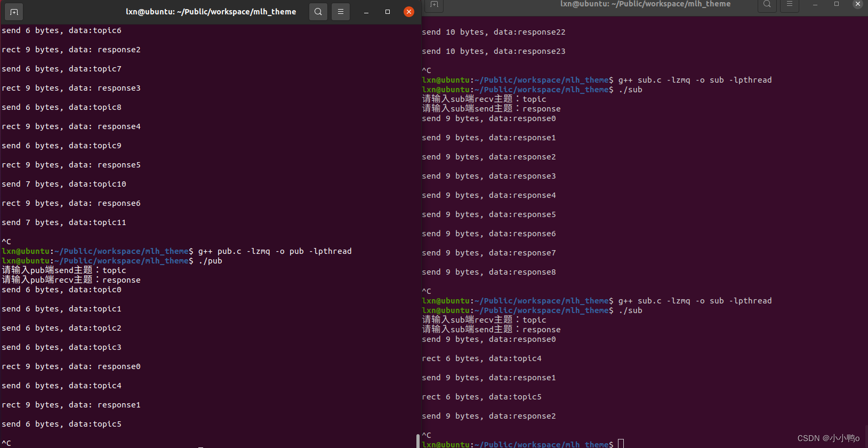868x448 pixels.
Task: Click the '请输入pub端recv主题：response' prompt line
Action: (x=71, y=280)
